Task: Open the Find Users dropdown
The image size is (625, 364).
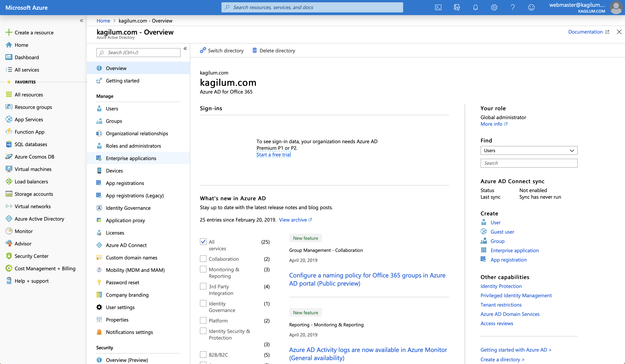Action: (x=529, y=150)
